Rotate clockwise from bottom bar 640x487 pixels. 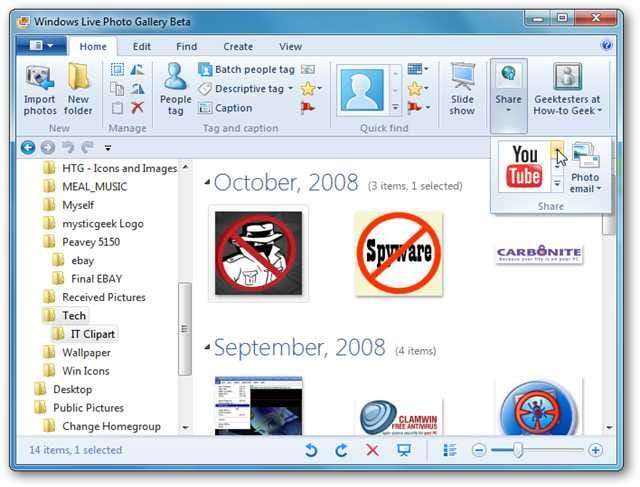341,450
